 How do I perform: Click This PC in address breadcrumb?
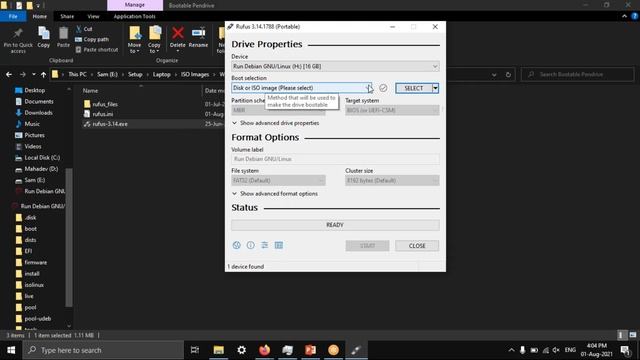(78, 74)
